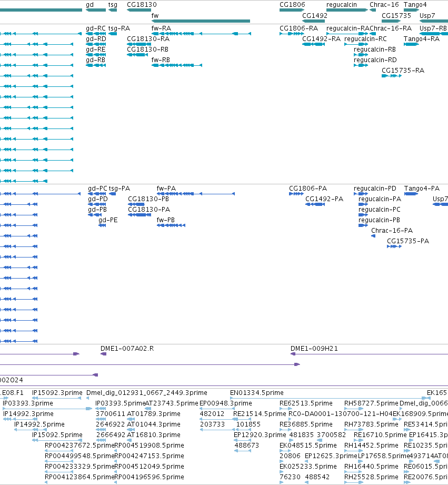
Task: Click the Usp7-RB transcript
Action: pos(434,34)
